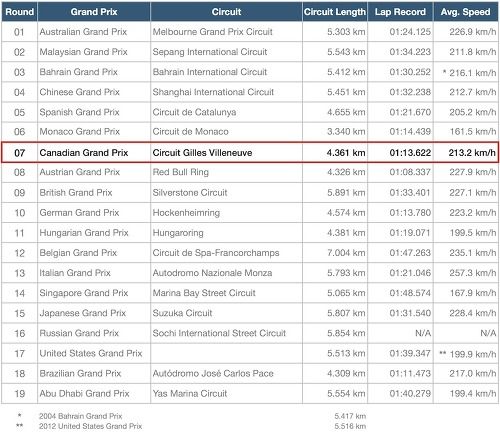The image size is (500, 432).
Task: Click round number 19
Action: click(x=20, y=393)
